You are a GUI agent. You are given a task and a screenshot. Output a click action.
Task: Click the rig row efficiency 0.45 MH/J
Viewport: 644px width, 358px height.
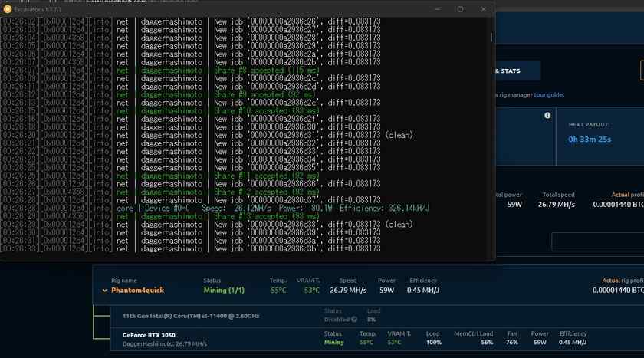coord(423,291)
